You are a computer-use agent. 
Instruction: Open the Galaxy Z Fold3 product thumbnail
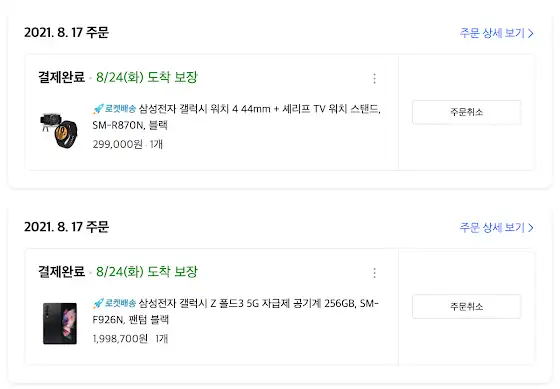[x=60, y=324]
